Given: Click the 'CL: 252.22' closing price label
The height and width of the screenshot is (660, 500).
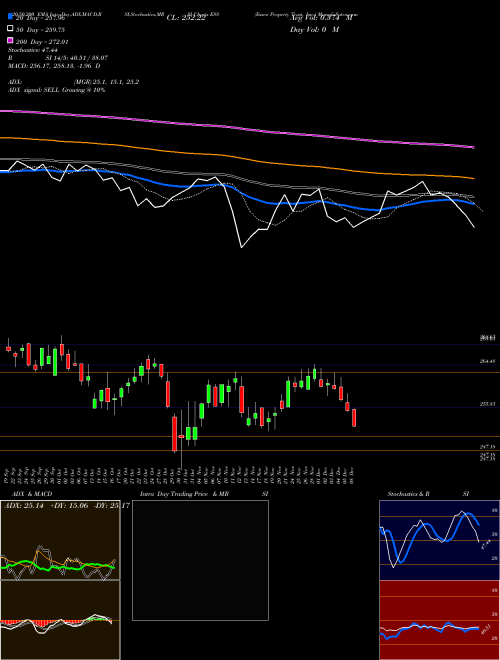Looking at the screenshot, I should [x=186, y=18].
